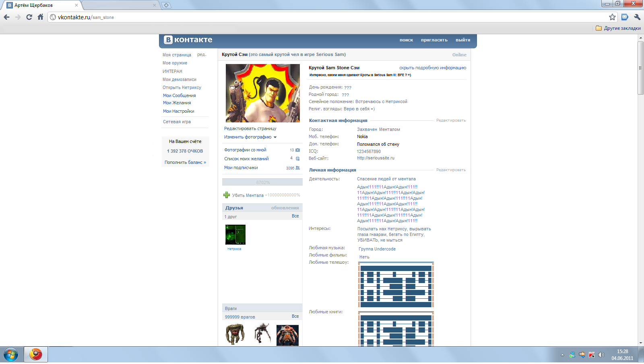
Task: Open the volume speaker tray icon
Action: coord(601,355)
